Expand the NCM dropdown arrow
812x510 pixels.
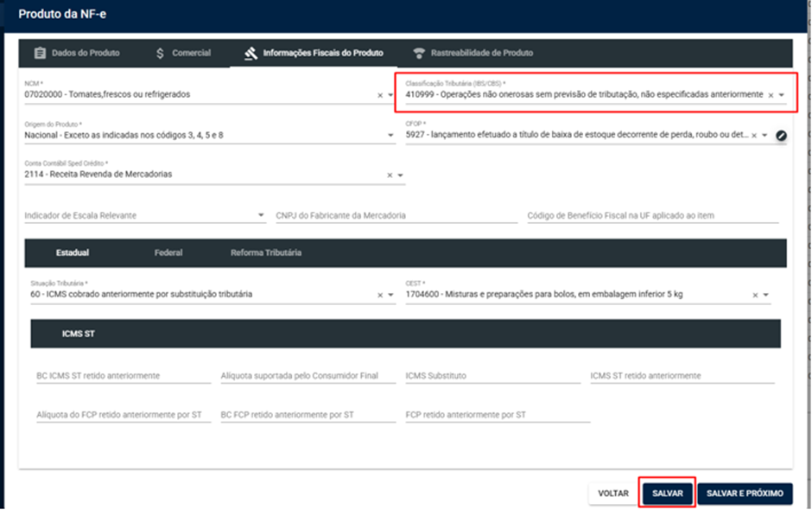[391, 95]
